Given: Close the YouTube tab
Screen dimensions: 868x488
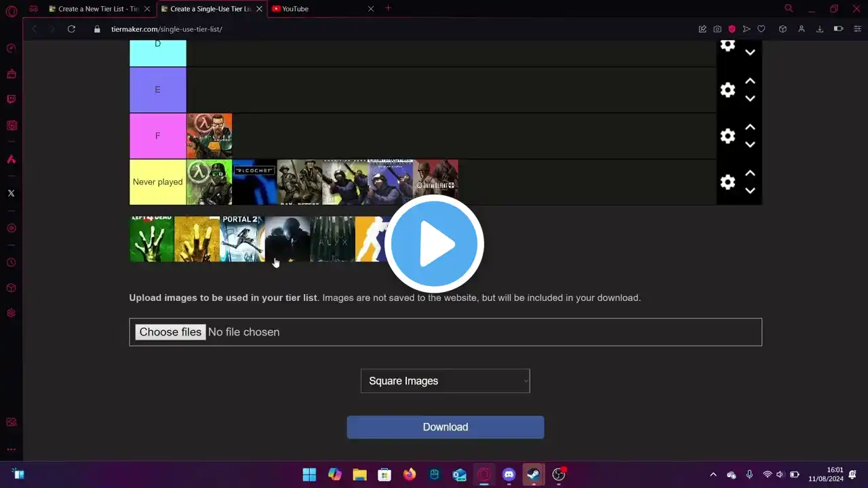Looking at the screenshot, I should coord(370,9).
